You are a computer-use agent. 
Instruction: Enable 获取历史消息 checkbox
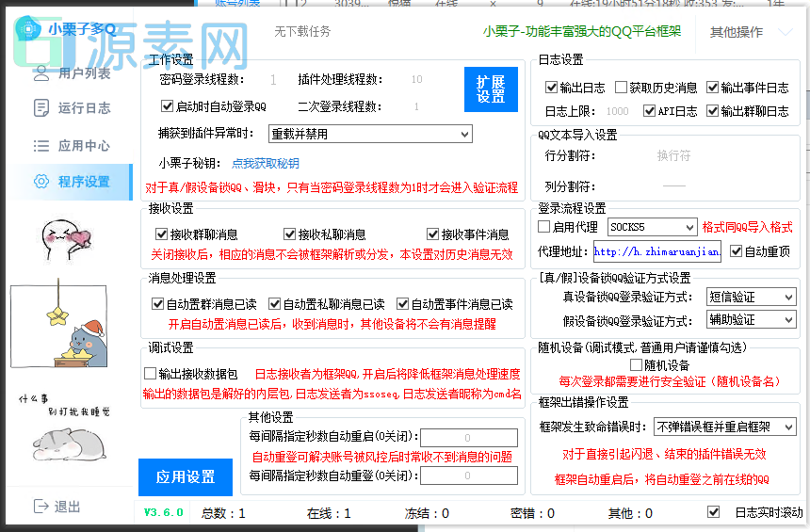click(x=621, y=88)
